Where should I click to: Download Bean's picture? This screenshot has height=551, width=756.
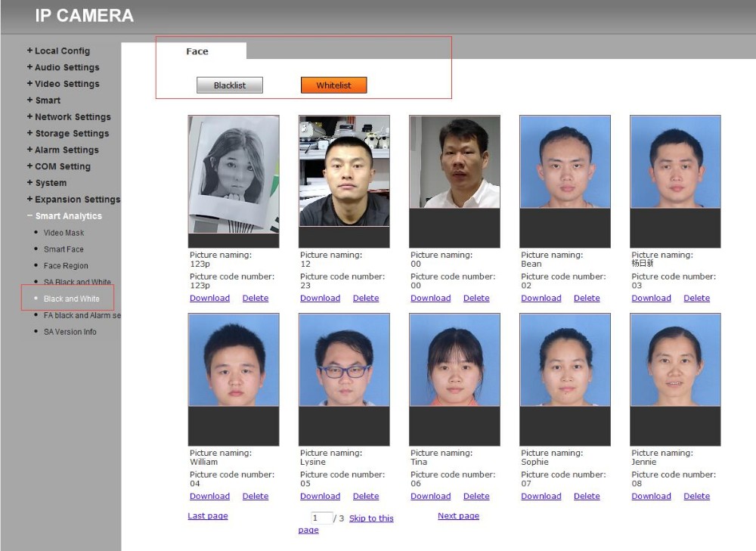541,298
